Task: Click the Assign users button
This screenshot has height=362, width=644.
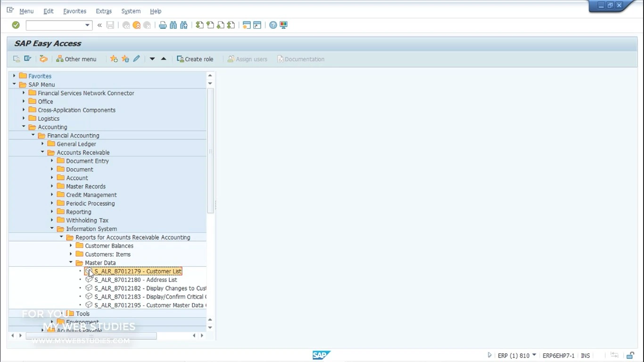Action: pos(247,59)
